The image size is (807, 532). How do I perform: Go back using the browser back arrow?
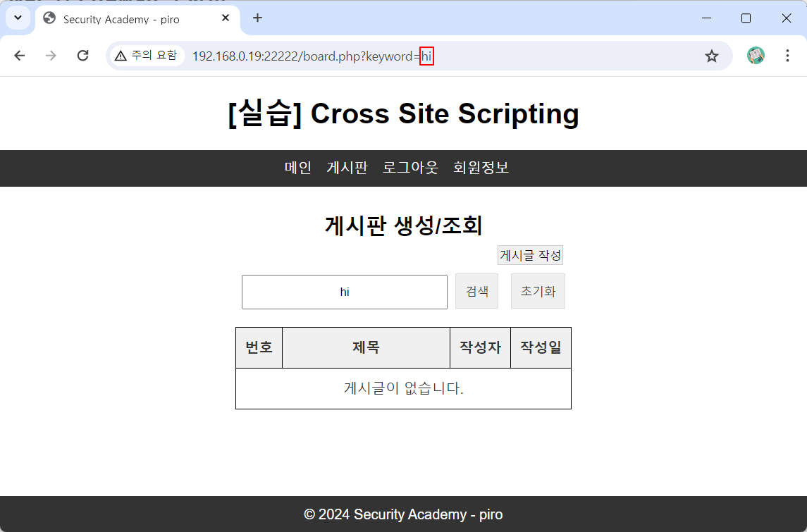[20, 56]
